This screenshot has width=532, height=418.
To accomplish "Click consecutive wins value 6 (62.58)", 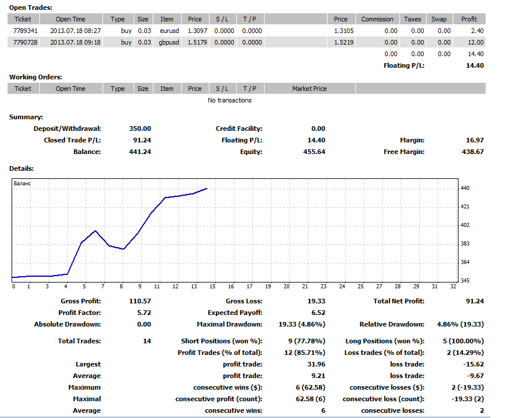I will pyautogui.click(x=310, y=387).
